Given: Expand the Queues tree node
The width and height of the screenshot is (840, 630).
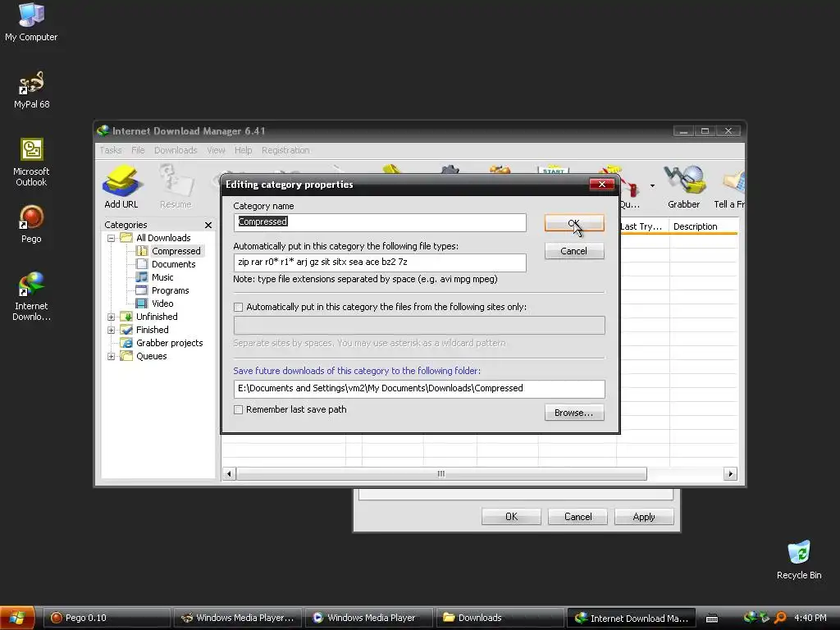Looking at the screenshot, I should [111, 356].
